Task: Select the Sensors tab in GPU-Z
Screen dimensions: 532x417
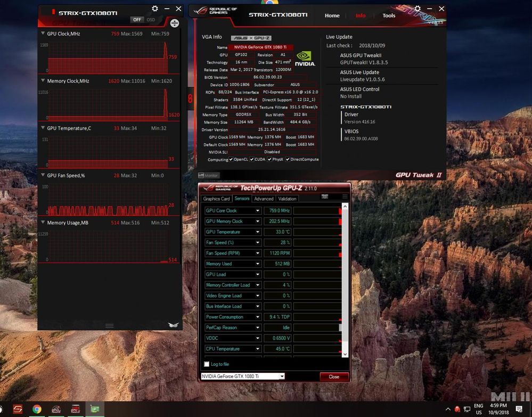Action: [x=242, y=199]
